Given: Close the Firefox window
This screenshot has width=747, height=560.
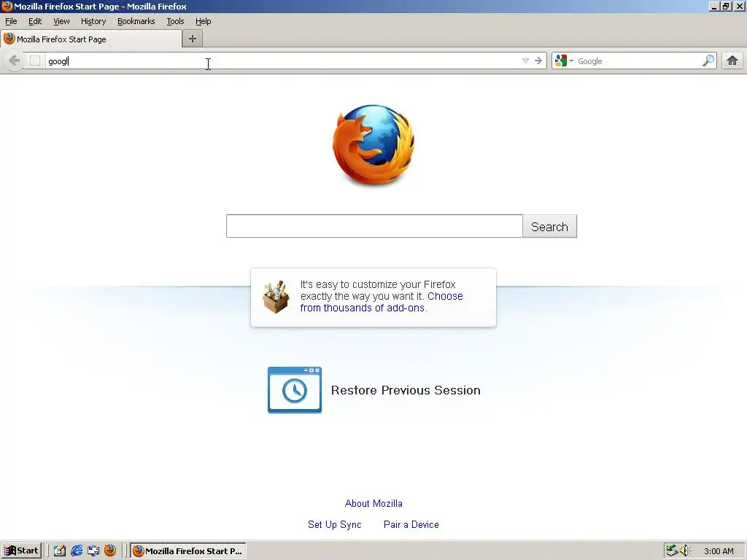Looking at the screenshot, I should (x=740, y=6).
